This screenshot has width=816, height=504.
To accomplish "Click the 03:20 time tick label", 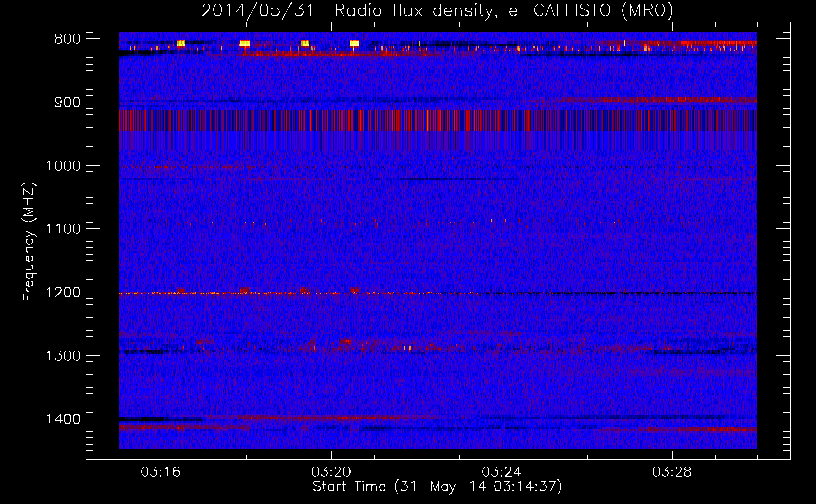I will tap(331, 472).
